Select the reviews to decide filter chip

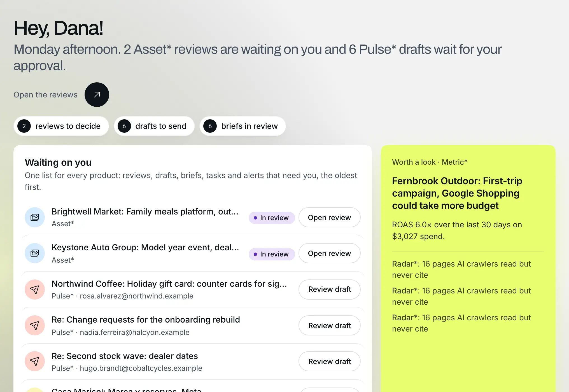(x=61, y=126)
